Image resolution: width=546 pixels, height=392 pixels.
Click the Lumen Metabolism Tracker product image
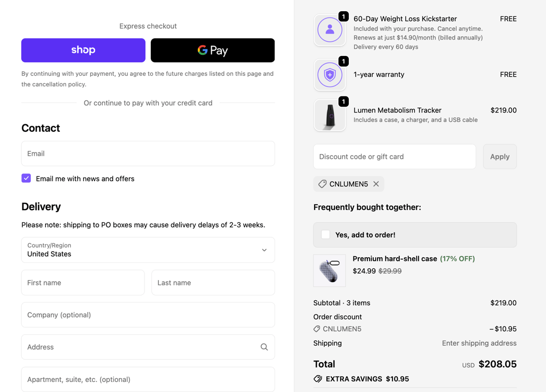pos(330,115)
